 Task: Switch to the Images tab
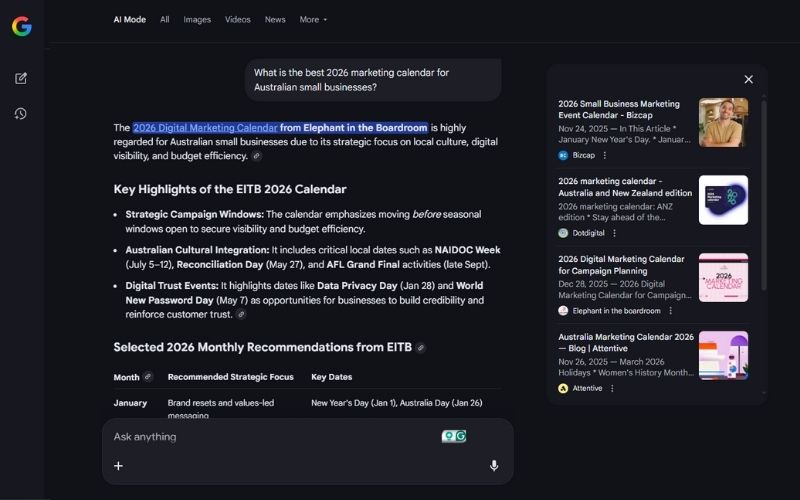click(197, 19)
